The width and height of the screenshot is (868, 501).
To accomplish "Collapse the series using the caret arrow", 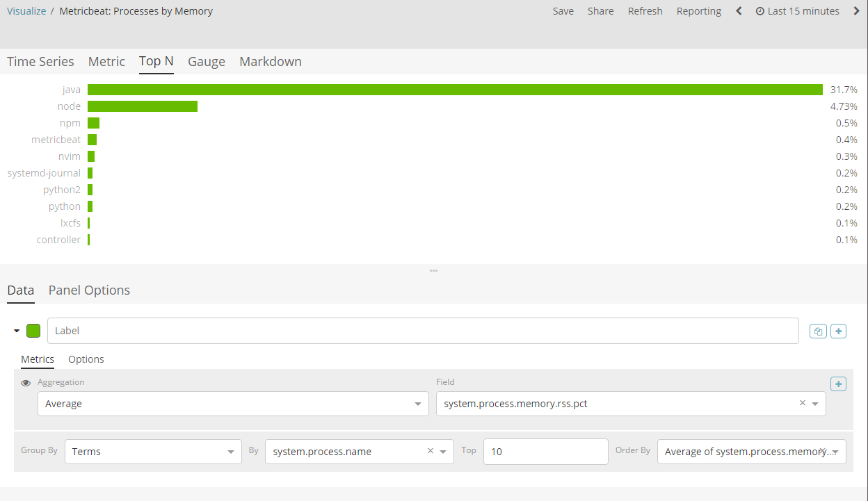I will (17, 331).
